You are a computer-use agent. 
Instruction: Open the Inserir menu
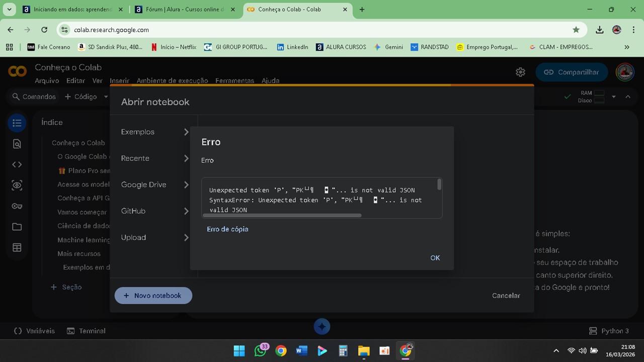pyautogui.click(x=119, y=80)
